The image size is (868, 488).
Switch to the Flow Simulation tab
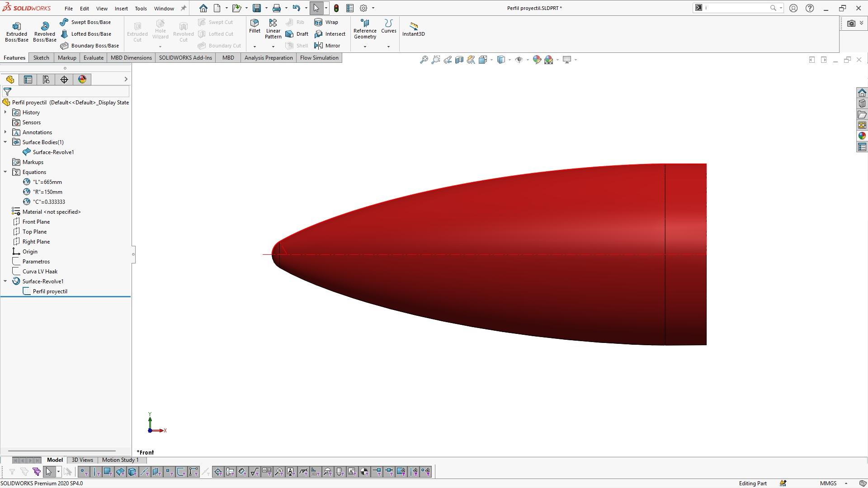(319, 57)
